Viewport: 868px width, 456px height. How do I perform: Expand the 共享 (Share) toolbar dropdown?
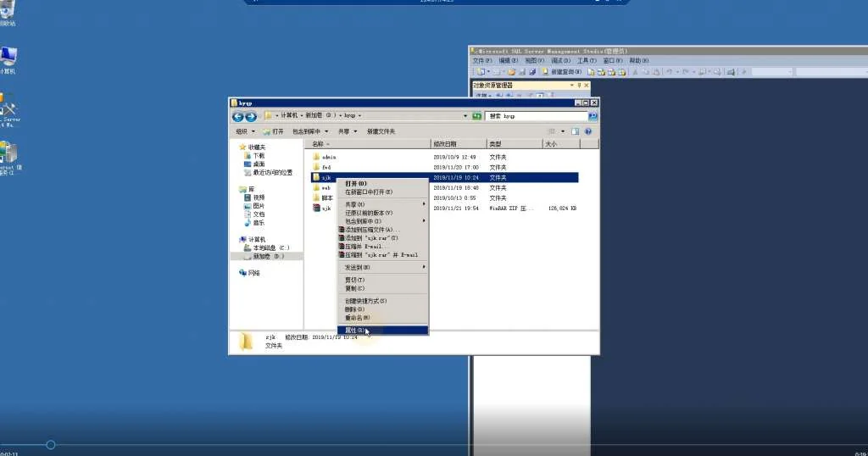point(346,131)
